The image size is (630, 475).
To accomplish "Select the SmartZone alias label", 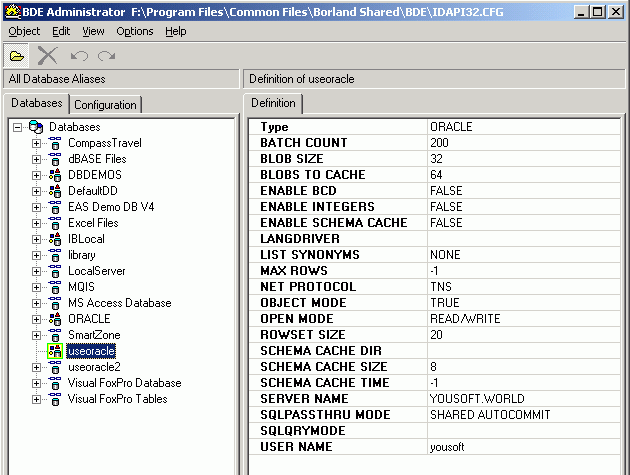I will click(94, 335).
